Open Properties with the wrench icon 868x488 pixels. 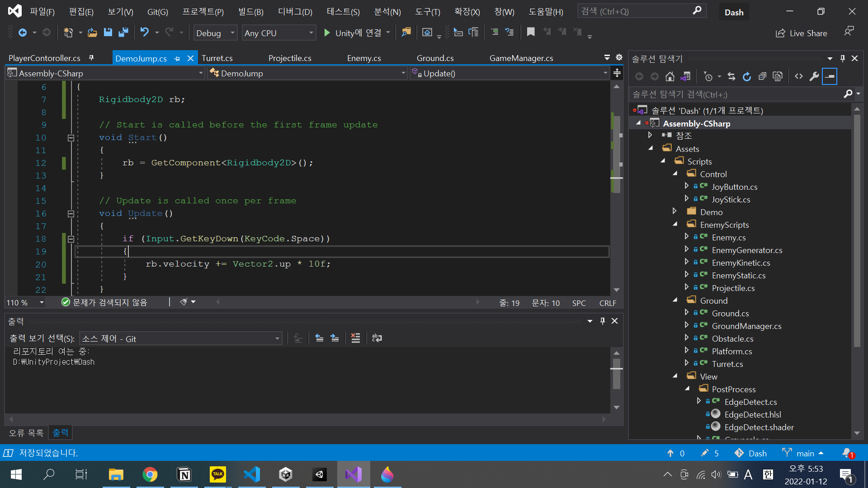pos(814,76)
